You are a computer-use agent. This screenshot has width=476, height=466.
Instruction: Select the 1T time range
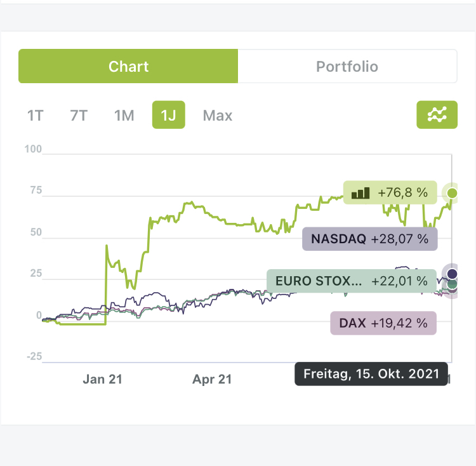coord(36,116)
